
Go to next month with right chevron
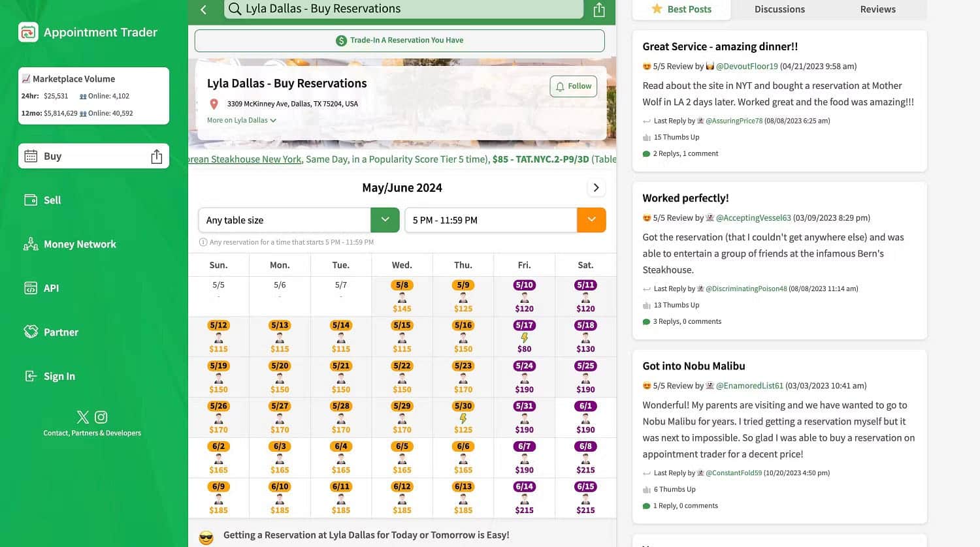[596, 188]
